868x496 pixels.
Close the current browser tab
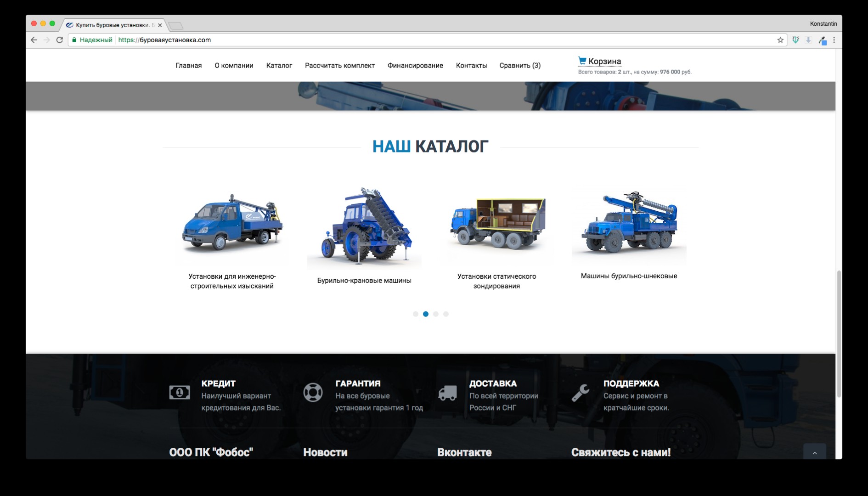pos(160,25)
